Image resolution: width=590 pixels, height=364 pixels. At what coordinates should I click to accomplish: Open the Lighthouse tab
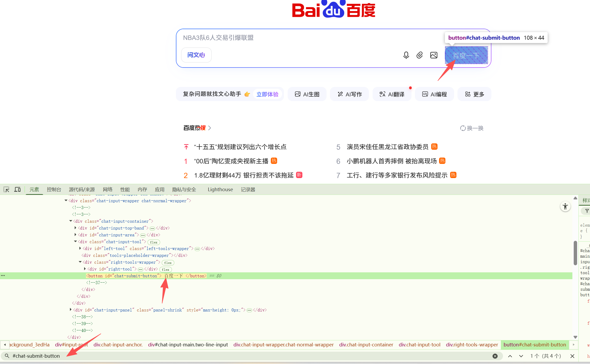[220, 189]
